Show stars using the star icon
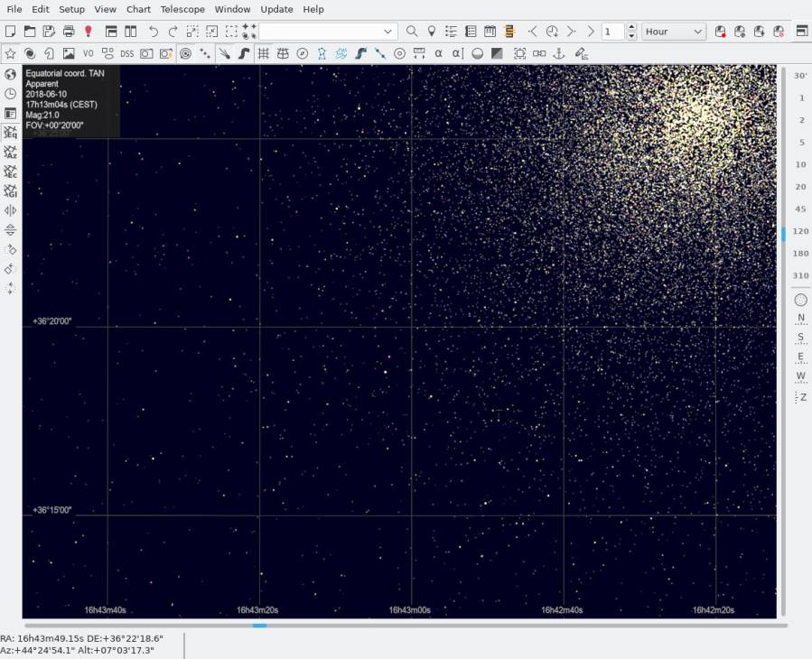Viewport: 812px width, 659px height. (x=10, y=54)
